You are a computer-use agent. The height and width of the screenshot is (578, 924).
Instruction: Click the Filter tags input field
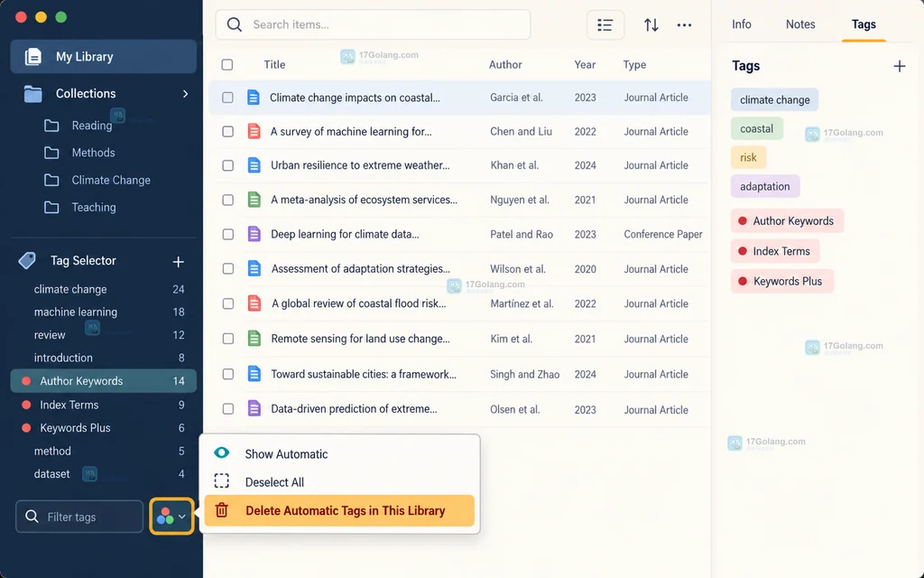[79, 517]
